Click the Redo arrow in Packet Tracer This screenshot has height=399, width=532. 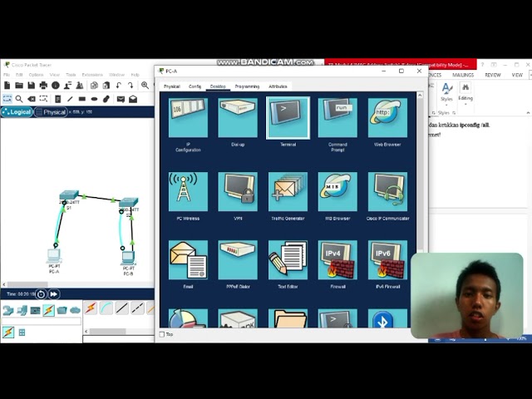coord(131,86)
